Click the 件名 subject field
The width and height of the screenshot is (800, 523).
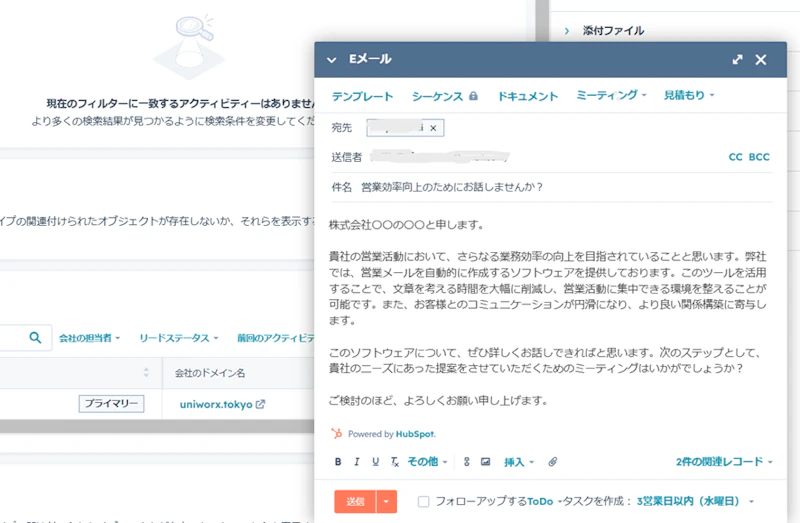click(552, 187)
